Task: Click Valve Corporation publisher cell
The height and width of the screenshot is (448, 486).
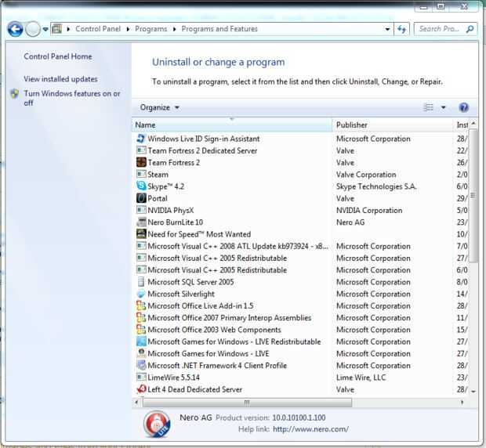Action: [x=366, y=175]
